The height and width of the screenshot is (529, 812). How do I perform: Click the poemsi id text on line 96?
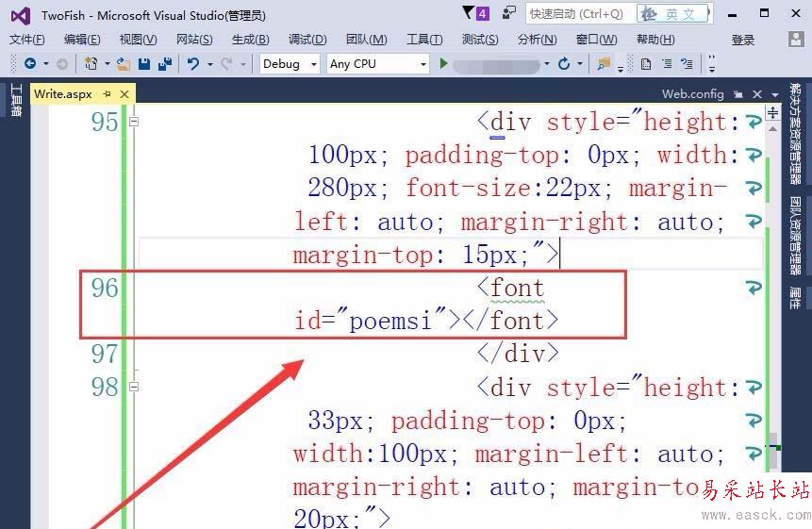click(x=389, y=321)
